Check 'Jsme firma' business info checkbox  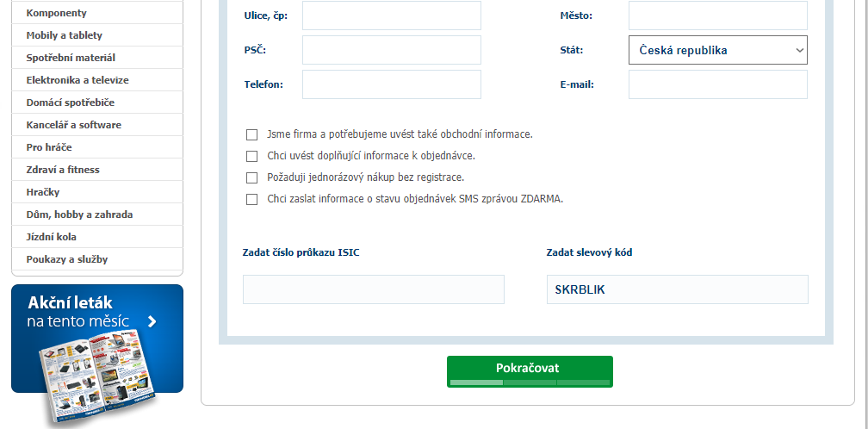point(251,134)
